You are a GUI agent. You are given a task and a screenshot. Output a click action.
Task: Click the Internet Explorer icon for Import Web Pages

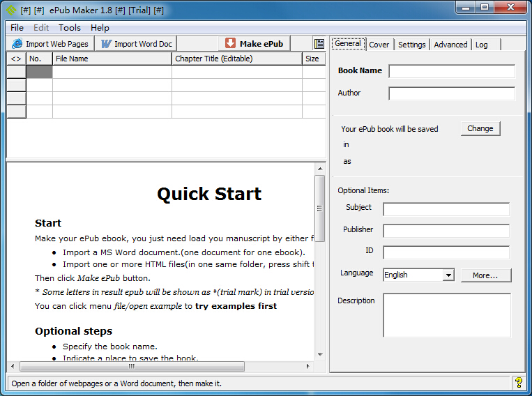[17, 44]
